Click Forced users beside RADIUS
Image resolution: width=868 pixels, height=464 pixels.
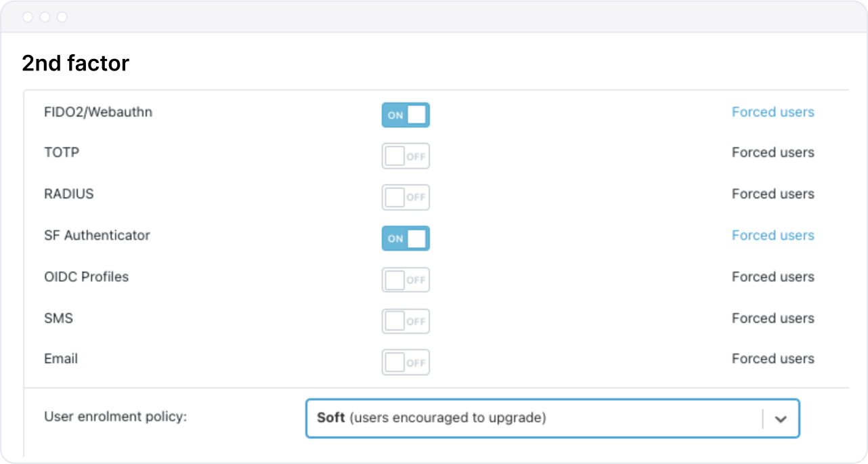(x=773, y=194)
